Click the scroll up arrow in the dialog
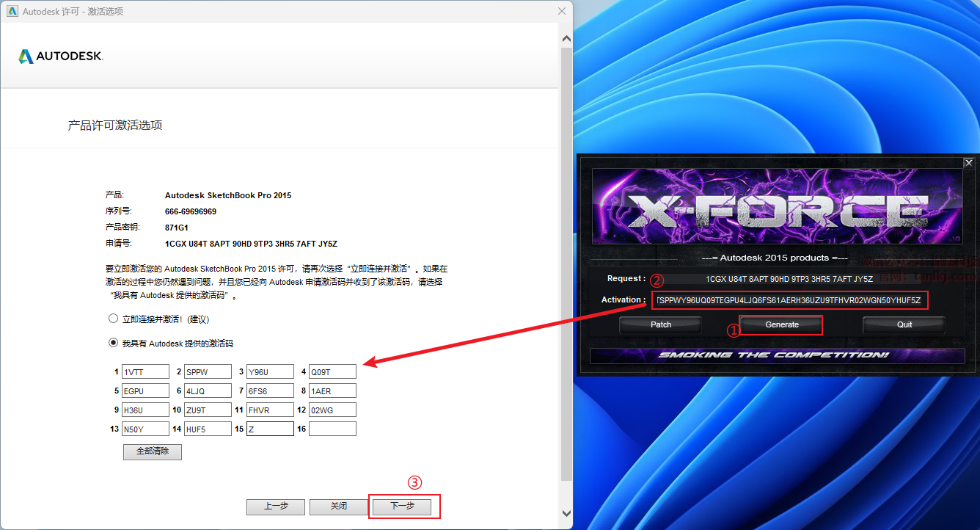 (566, 38)
